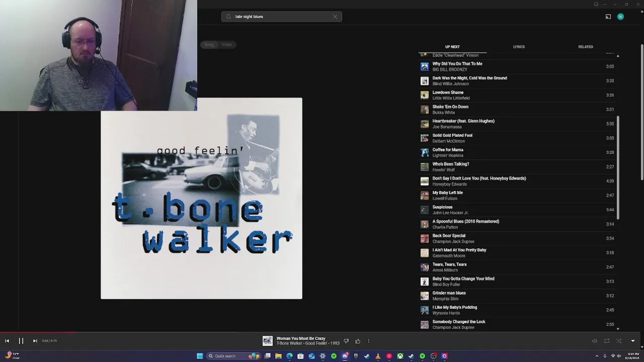Switch to Video mode
The width and height of the screenshot is (644, 362).
[x=227, y=45]
